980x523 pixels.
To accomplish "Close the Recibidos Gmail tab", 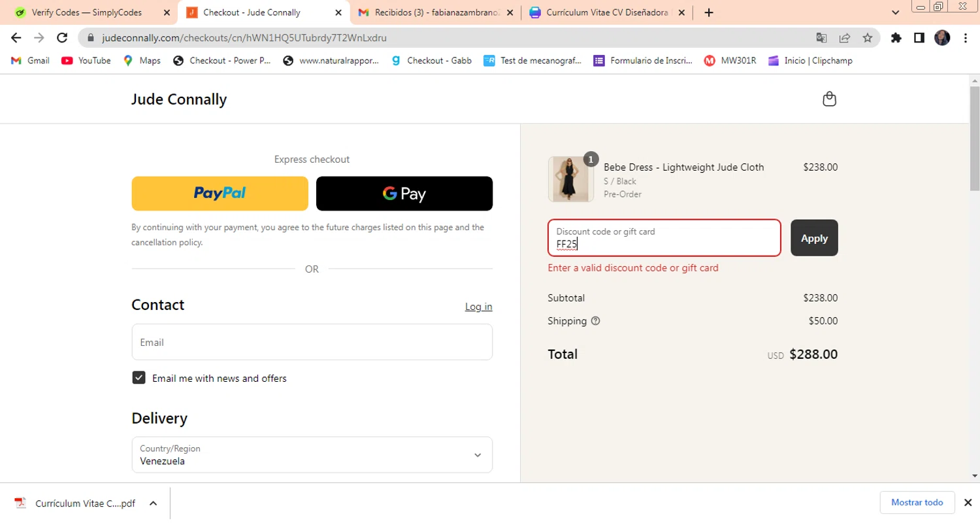I will click(x=510, y=12).
